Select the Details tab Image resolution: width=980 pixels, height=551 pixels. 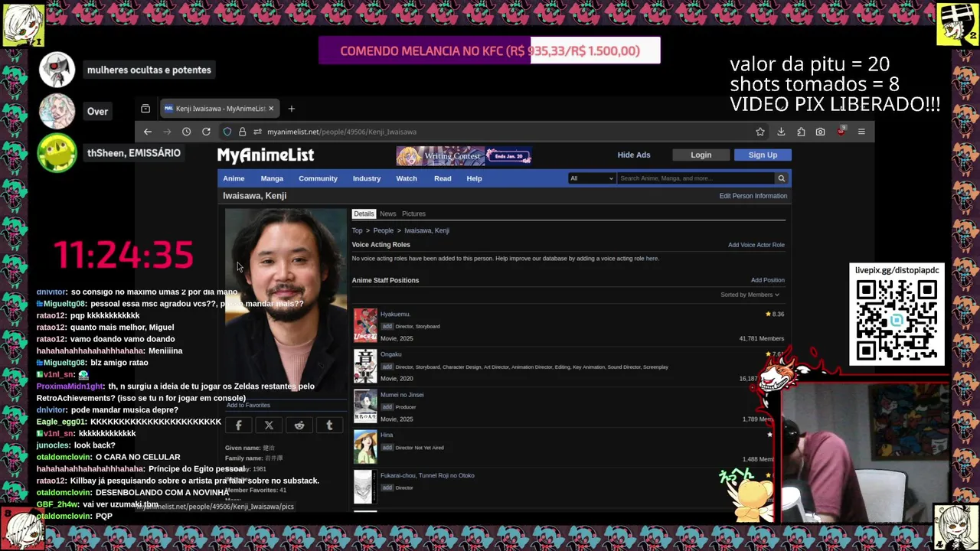tap(364, 214)
